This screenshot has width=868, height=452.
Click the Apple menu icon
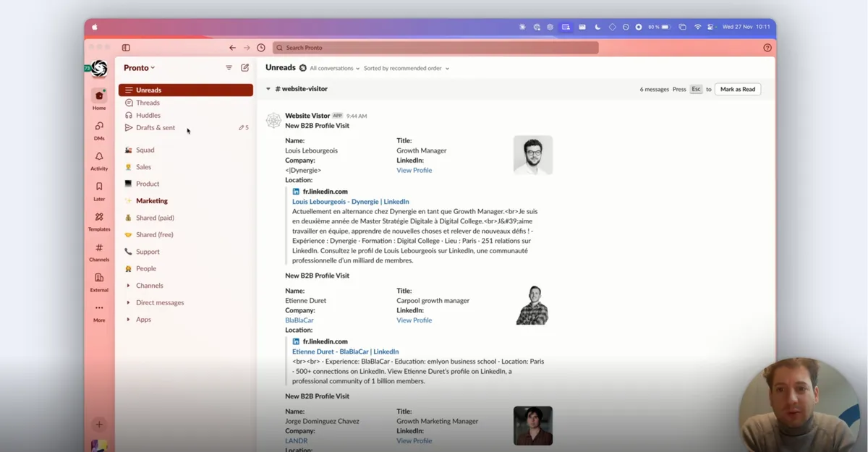click(x=94, y=27)
